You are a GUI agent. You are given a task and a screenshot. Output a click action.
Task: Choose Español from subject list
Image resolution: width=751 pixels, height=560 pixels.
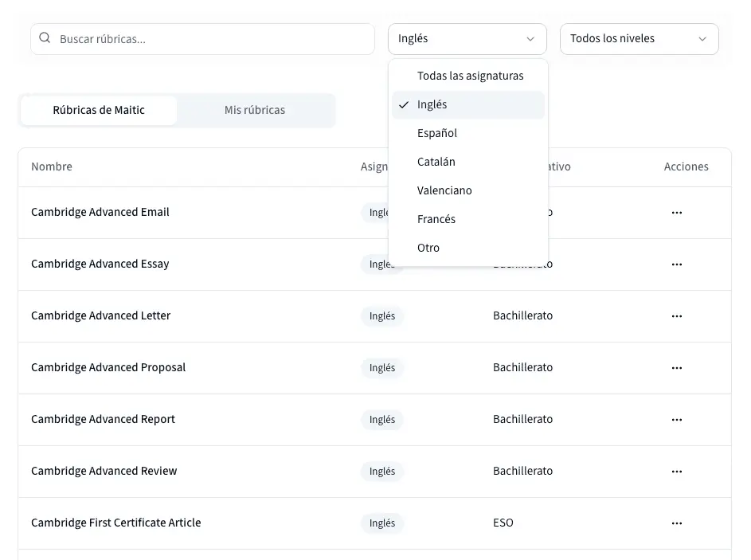(x=437, y=134)
